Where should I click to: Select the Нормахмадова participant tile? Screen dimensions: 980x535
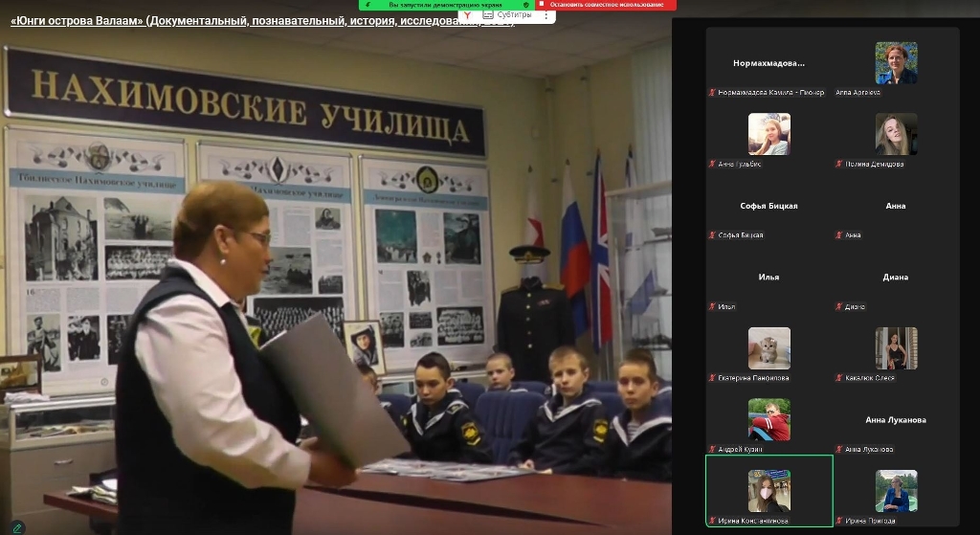(x=768, y=64)
